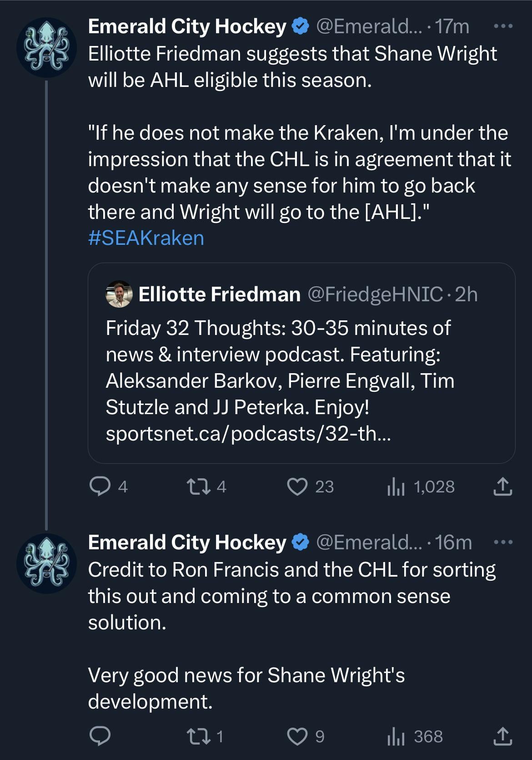Share the first tweet via share icon
The width and height of the screenshot is (532, 760).
[502, 486]
